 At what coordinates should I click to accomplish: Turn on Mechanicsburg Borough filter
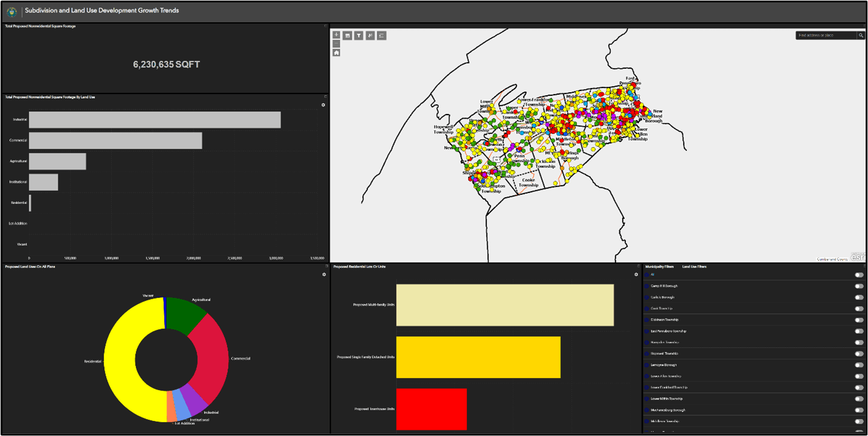pos(858,410)
